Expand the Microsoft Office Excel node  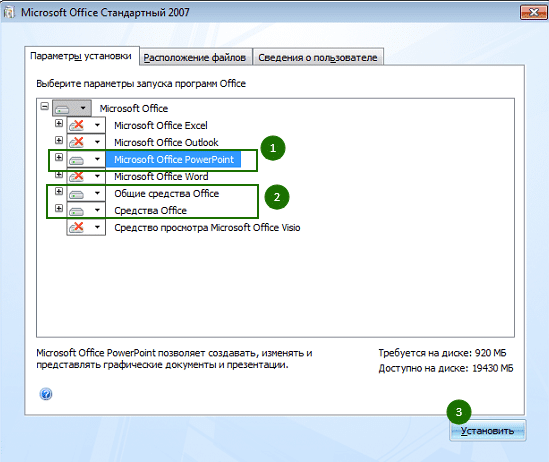pyautogui.click(x=59, y=123)
